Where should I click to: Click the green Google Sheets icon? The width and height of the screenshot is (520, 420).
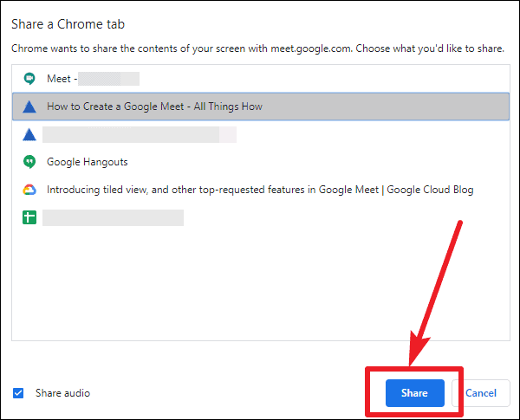[x=29, y=217]
